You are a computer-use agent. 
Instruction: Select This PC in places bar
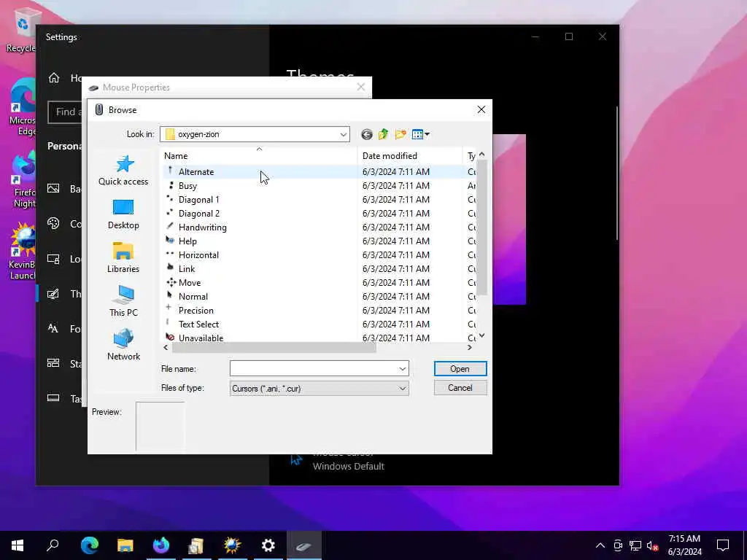coord(123,301)
